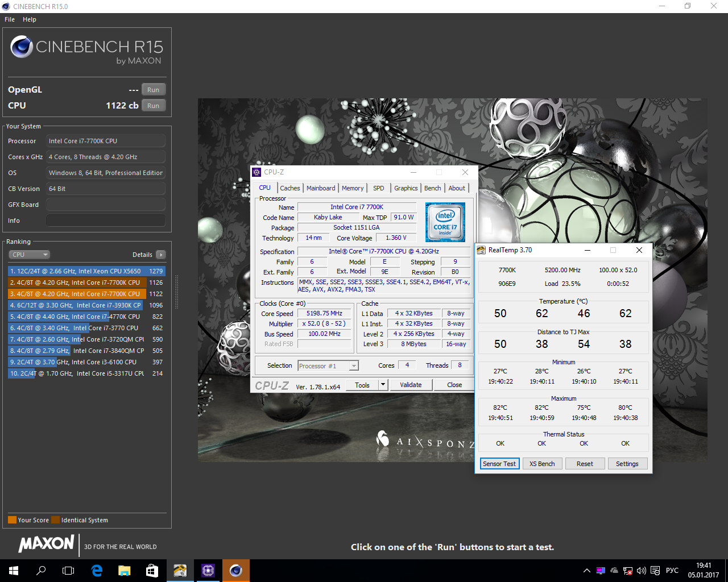Image resolution: width=728 pixels, height=582 pixels.
Task: Open the Windows Start menu
Action: [x=14, y=571]
